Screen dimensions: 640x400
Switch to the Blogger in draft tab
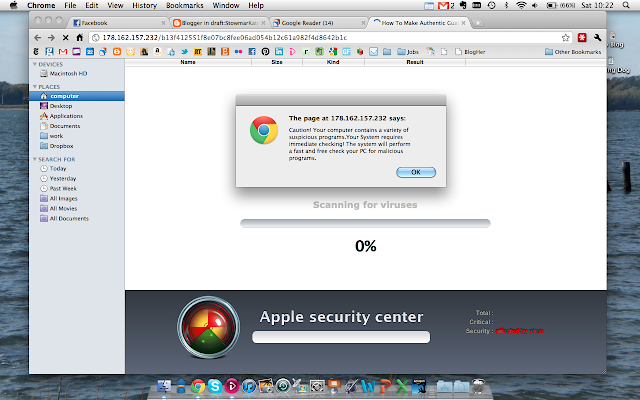point(219,23)
